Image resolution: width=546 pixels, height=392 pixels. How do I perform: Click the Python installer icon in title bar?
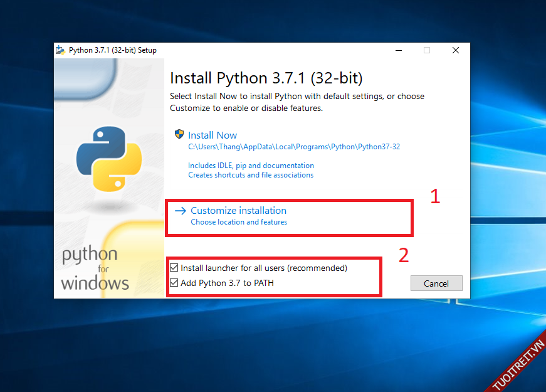61,50
